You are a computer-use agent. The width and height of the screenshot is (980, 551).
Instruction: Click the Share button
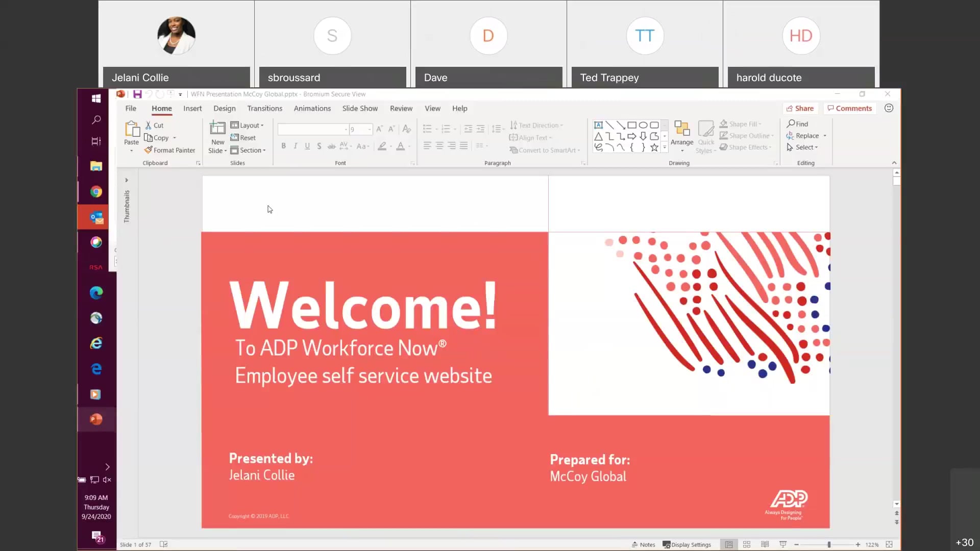tap(800, 108)
